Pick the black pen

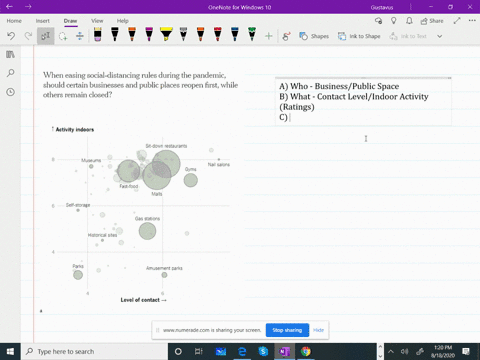[x=115, y=35]
